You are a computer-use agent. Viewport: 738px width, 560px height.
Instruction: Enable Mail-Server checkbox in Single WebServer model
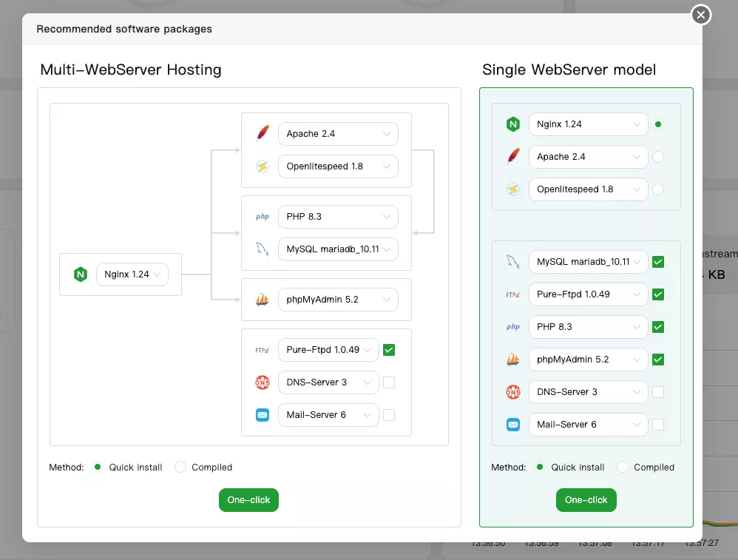pyautogui.click(x=658, y=425)
